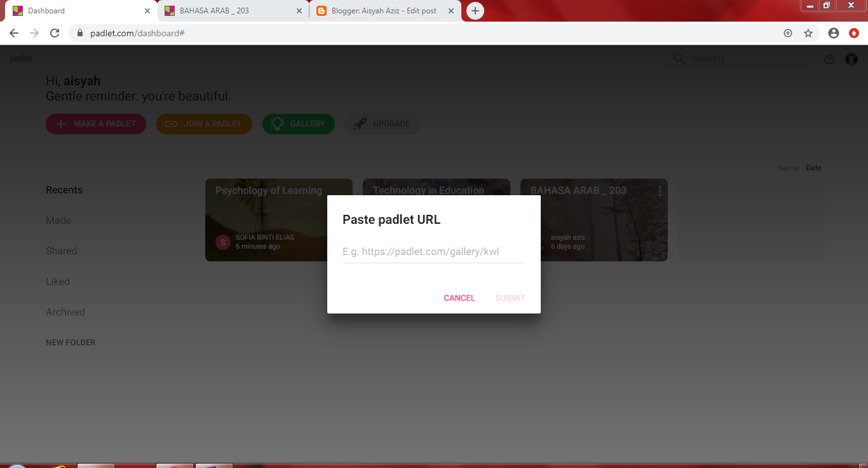Cancel the Paste padlet URL dialog
The image size is (868, 468).
(x=459, y=298)
